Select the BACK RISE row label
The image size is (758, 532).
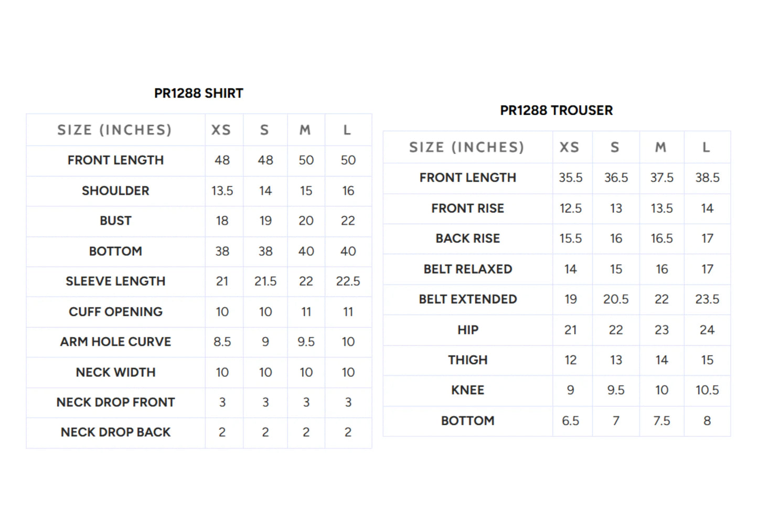pos(467,238)
